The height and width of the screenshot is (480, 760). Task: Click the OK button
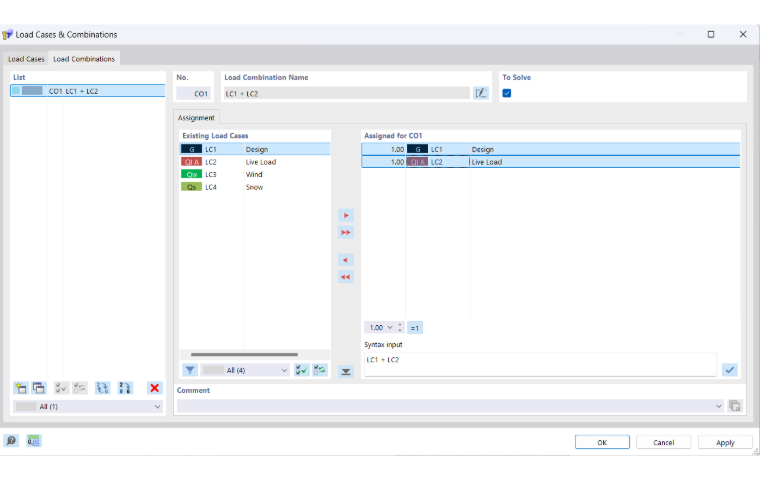(602, 442)
